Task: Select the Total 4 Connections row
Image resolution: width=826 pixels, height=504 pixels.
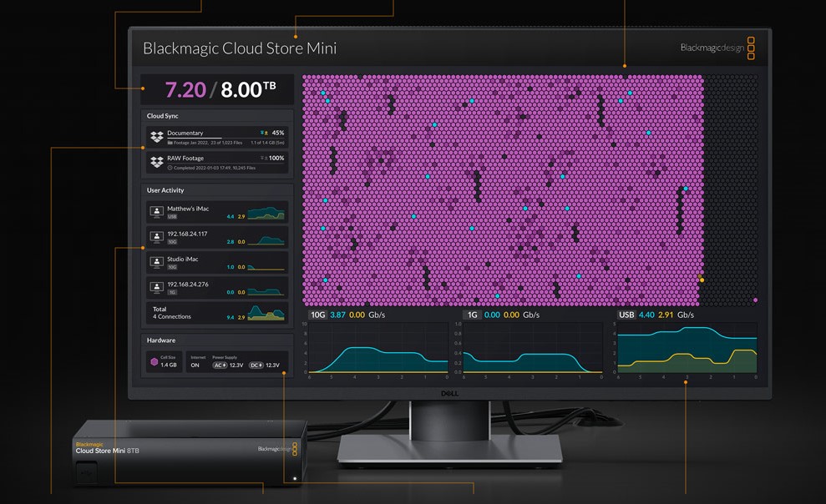Action: 217,313
